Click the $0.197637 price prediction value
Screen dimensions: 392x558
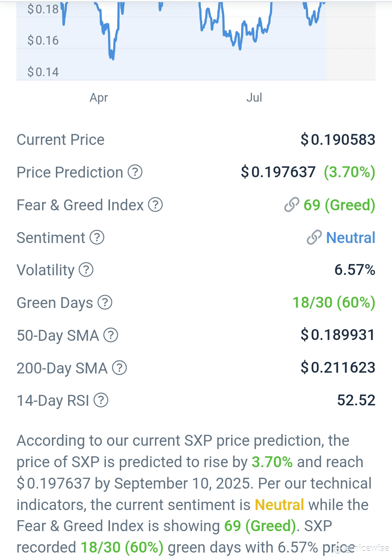278,172
